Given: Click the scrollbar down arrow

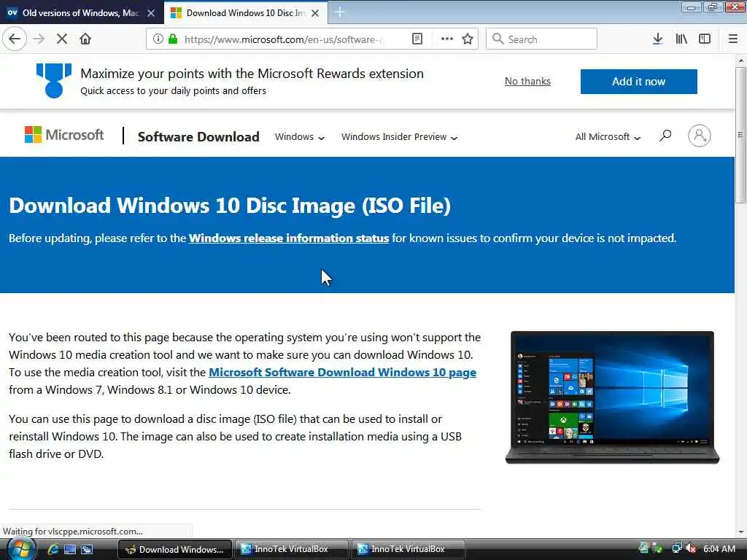Looking at the screenshot, I should 740,532.
